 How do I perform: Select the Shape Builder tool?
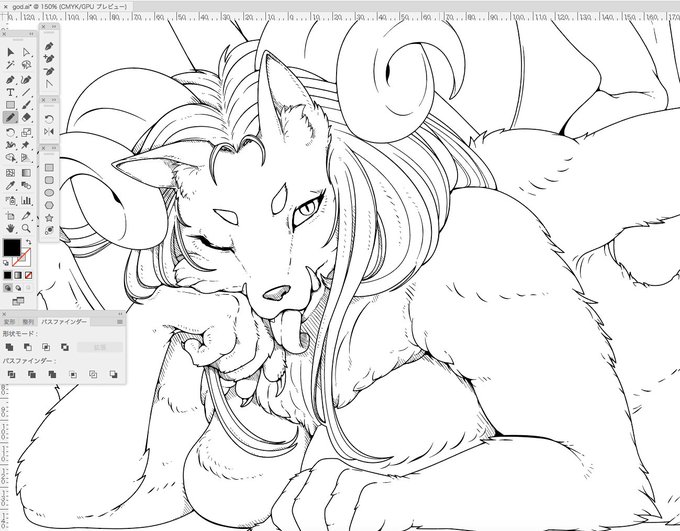[11, 157]
